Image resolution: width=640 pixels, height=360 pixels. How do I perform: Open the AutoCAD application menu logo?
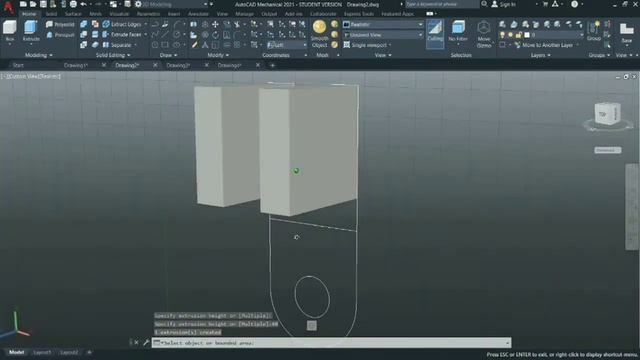point(8,7)
